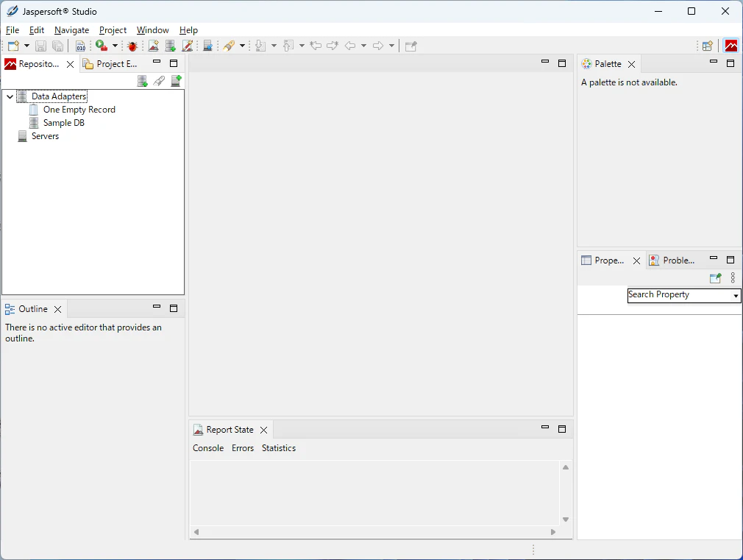
Task: Open the File menu
Action: [13, 30]
